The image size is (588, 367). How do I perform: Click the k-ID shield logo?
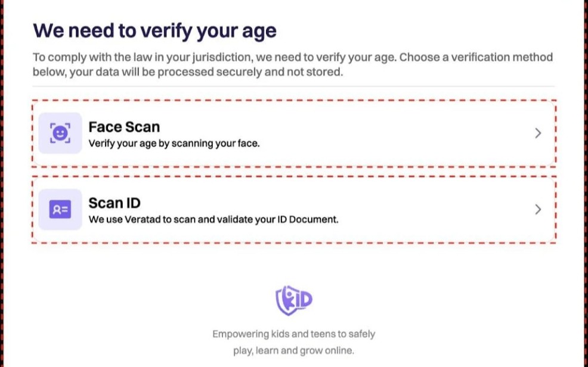point(293,300)
